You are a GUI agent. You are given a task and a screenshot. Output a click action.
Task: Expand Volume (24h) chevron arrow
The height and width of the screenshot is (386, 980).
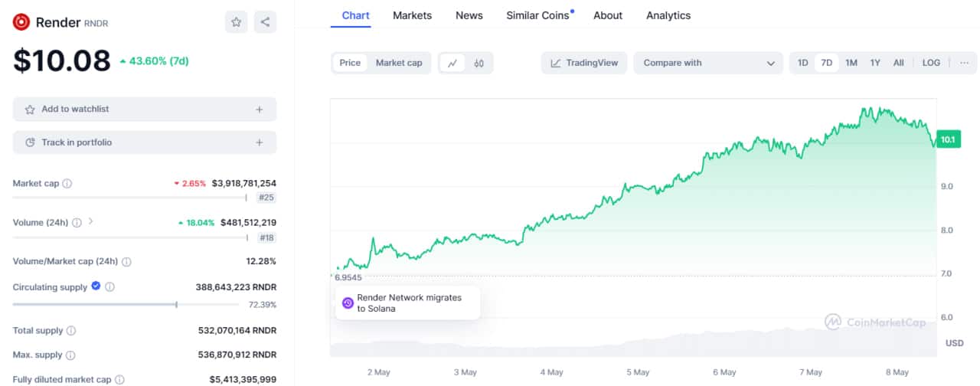tap(91, 222)
